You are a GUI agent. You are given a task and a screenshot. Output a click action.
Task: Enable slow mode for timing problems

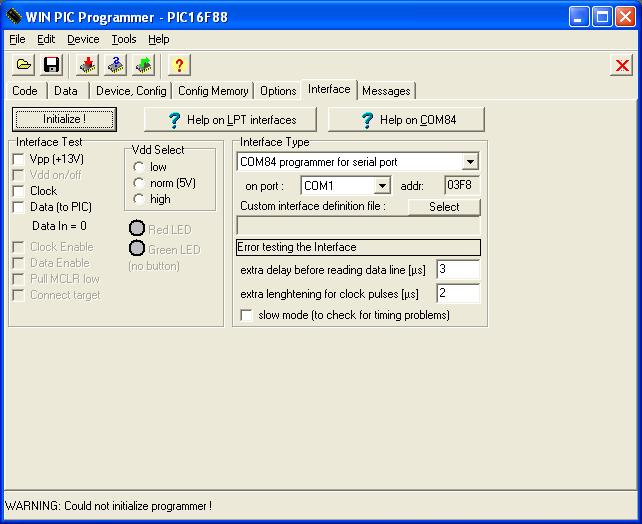(x=246, y=315)
